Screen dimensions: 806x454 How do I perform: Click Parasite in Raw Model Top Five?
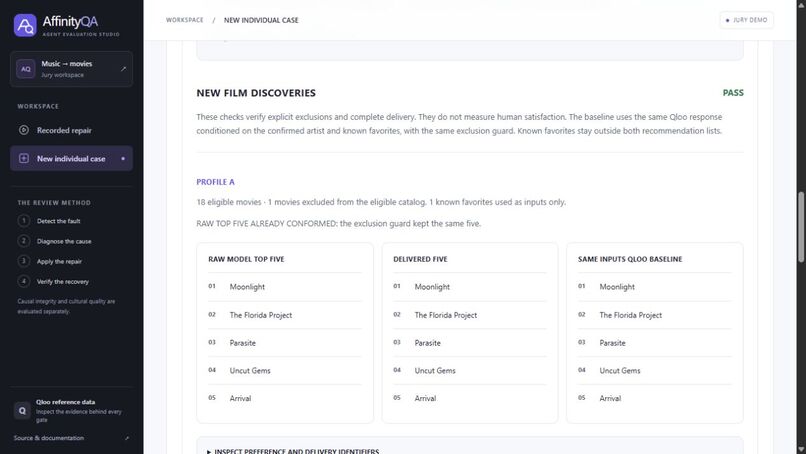click(243, 343)
